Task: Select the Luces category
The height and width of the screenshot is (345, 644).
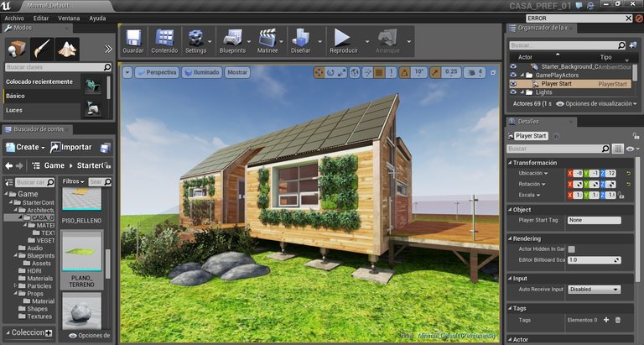Action: pos(14,110)
